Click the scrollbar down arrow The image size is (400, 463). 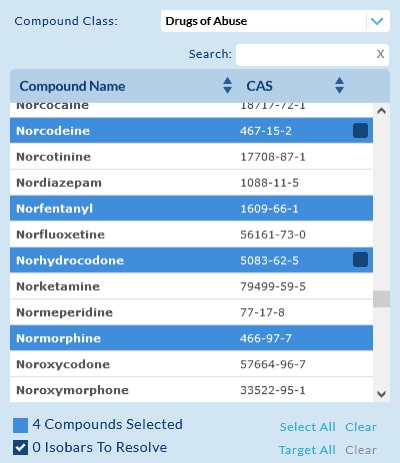coord(381,394)
